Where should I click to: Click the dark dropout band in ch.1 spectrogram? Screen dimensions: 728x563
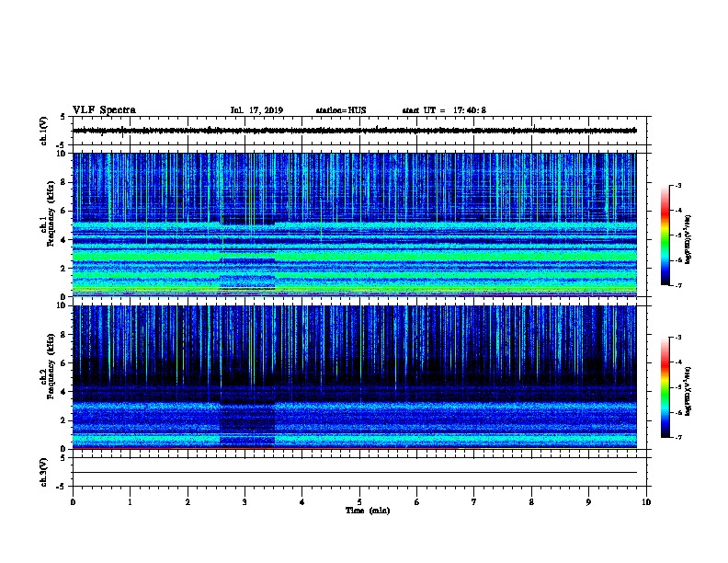pyautogui.click(x=247, y=257)
